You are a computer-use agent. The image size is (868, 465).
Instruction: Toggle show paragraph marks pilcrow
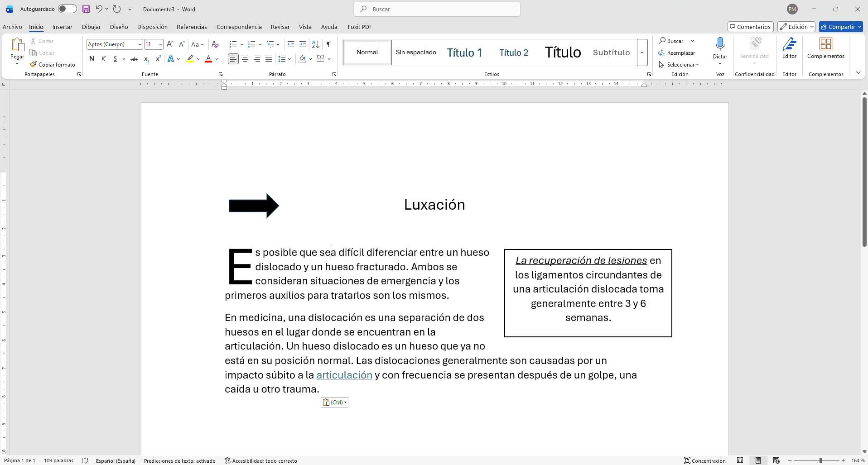coord(329,44)
